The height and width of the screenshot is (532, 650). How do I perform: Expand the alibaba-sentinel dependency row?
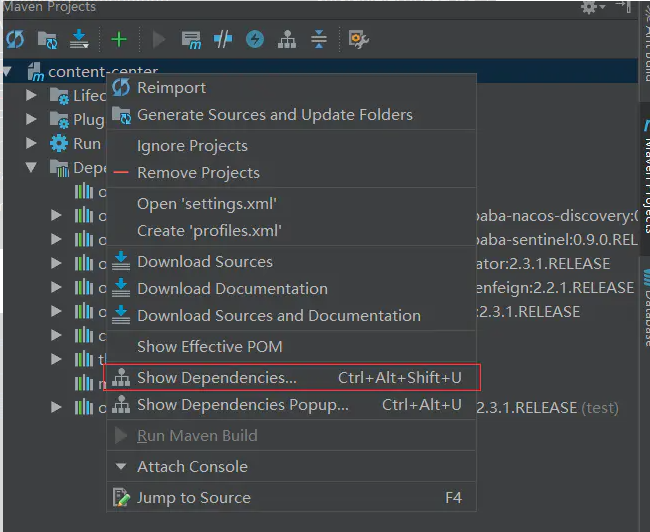click(56, 239)
